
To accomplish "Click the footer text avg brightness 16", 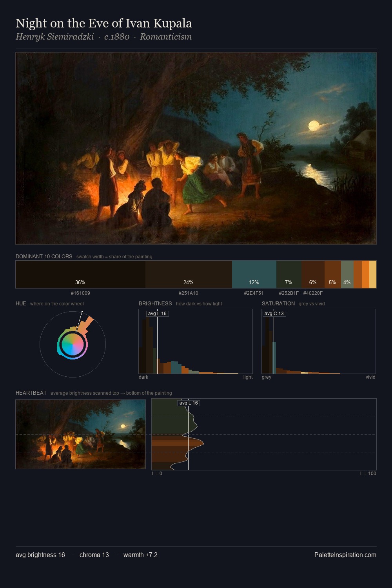I will tap(40, 555).
